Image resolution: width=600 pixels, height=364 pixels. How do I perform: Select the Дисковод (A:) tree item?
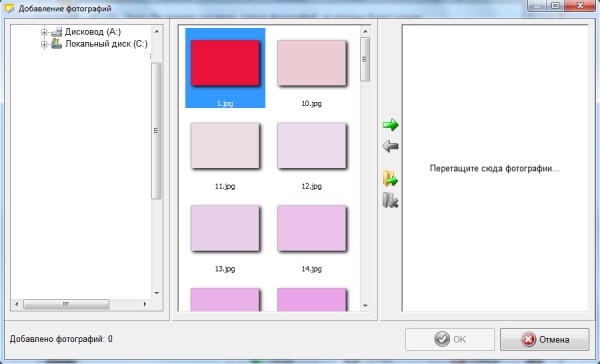tap(93, 32)
